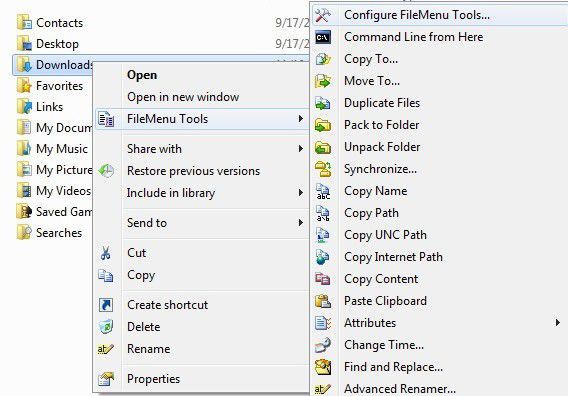The height and width of the screenshot is (396, 568).
Task: Expand the Share with submenu arrow
Action: 300,149
